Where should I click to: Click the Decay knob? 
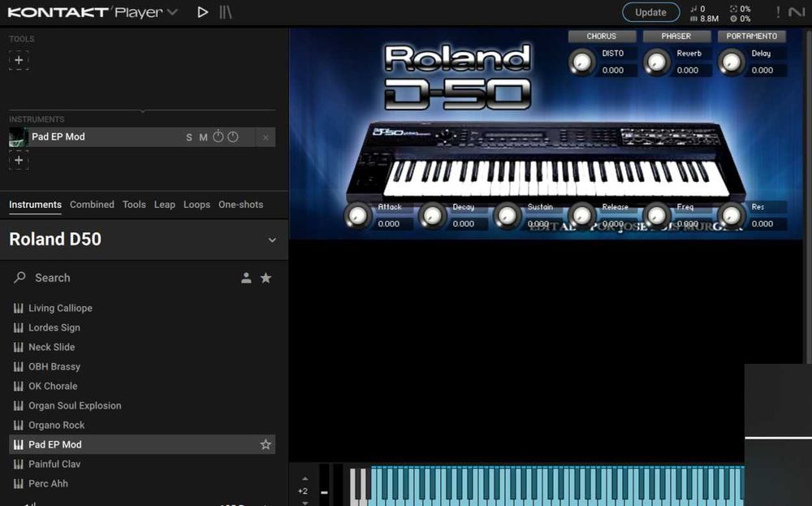pyautogui.click(x=433, y=215)
